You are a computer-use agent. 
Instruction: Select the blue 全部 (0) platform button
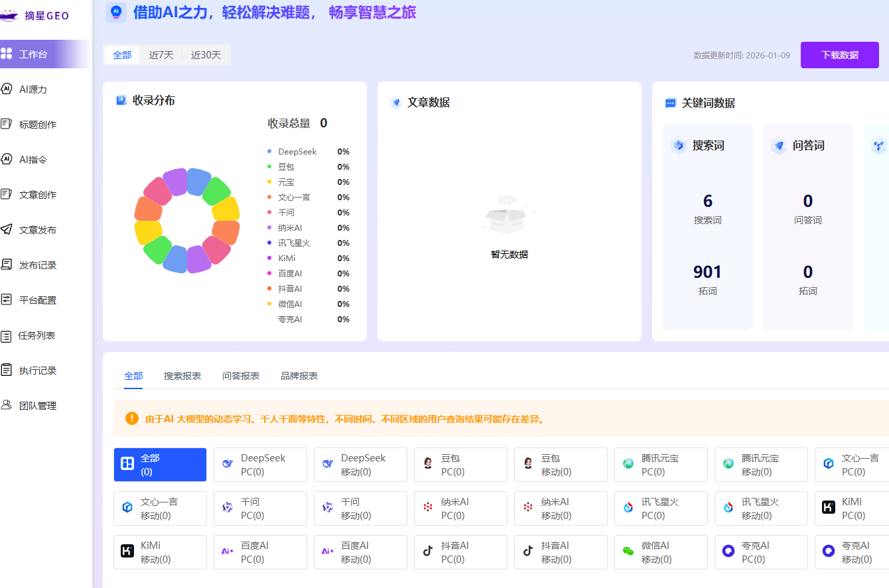(160, 465)
